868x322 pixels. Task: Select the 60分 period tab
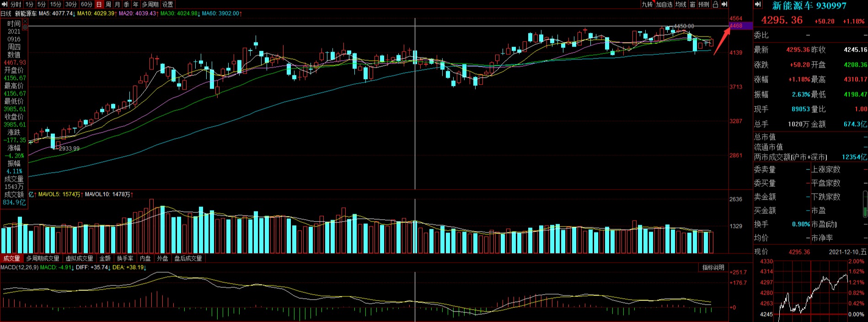[x=86, y=4]
